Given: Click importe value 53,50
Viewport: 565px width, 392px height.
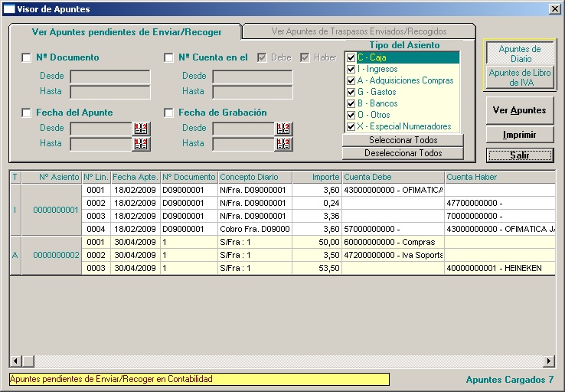Looking at the screenshot, I should pyautogui.click(x=317, y=268).
